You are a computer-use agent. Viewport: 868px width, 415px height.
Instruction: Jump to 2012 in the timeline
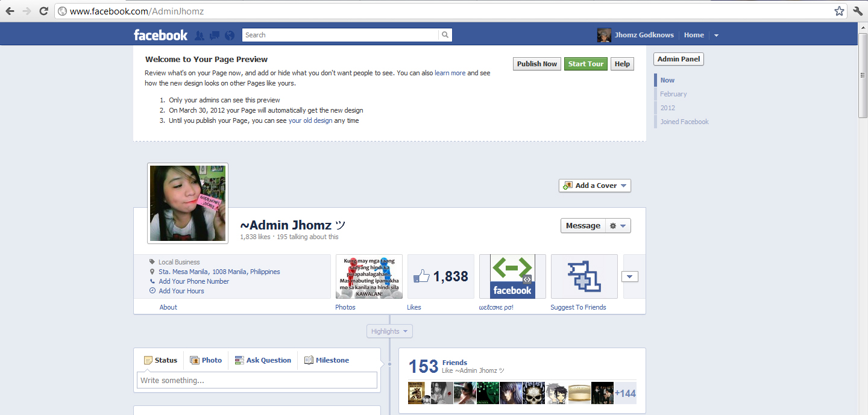pos(667,108)
